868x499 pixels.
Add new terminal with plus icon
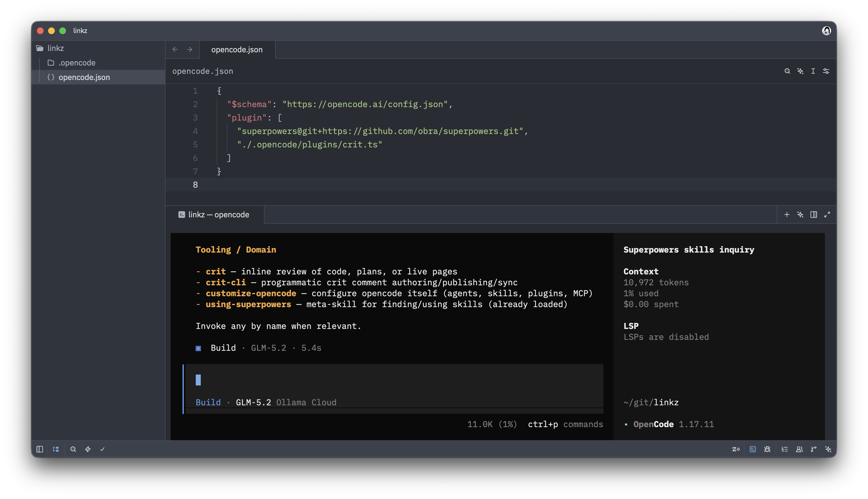point(787,215)
